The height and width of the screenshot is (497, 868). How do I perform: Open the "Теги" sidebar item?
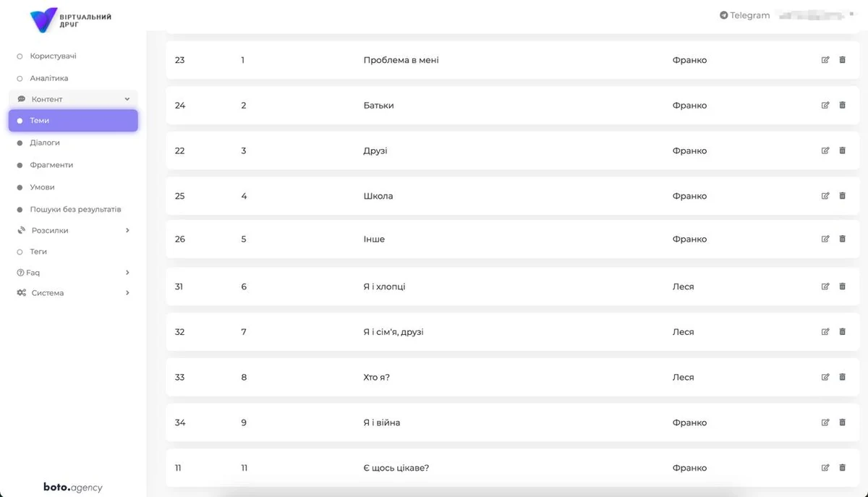click(x=38, y=252)
